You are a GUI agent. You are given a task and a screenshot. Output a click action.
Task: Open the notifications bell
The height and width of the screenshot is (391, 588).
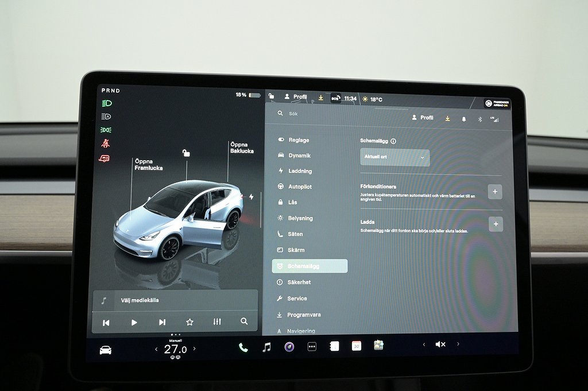pyautogui.click(x=464, y=119)
